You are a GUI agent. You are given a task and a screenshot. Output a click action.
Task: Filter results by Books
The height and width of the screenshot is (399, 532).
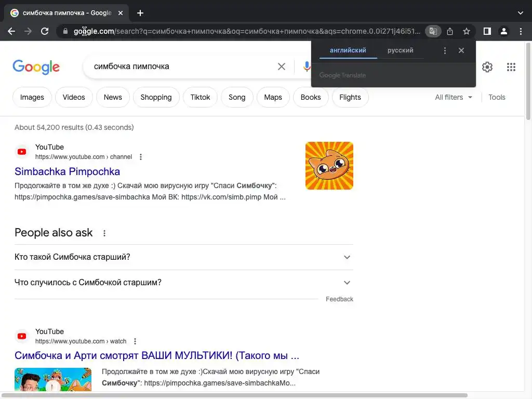coord(311,97)
